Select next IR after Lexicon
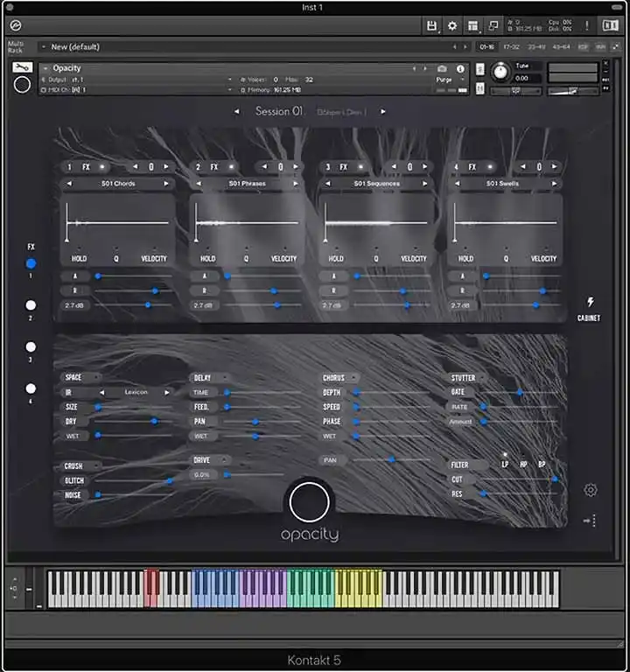Image resolution: width=630 pixels, height=672 pixels. (x=167, y=392)
